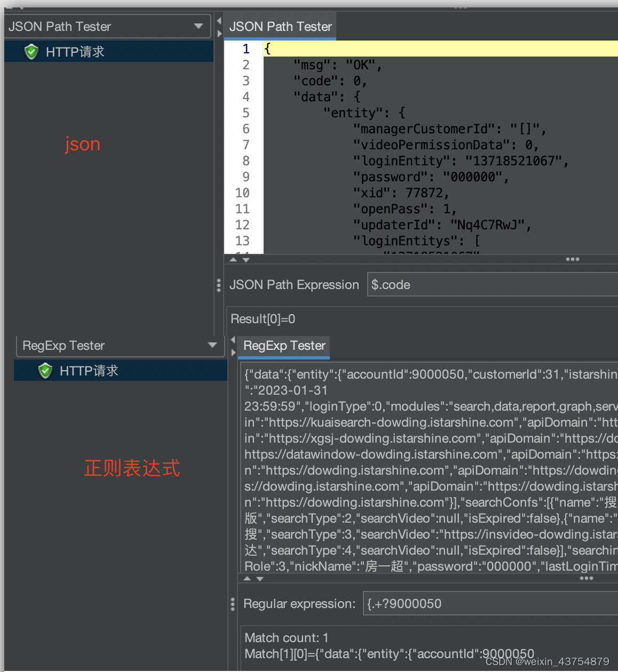
Task: Click the "managerCustomerId" line
Action: tap(449, 129)
